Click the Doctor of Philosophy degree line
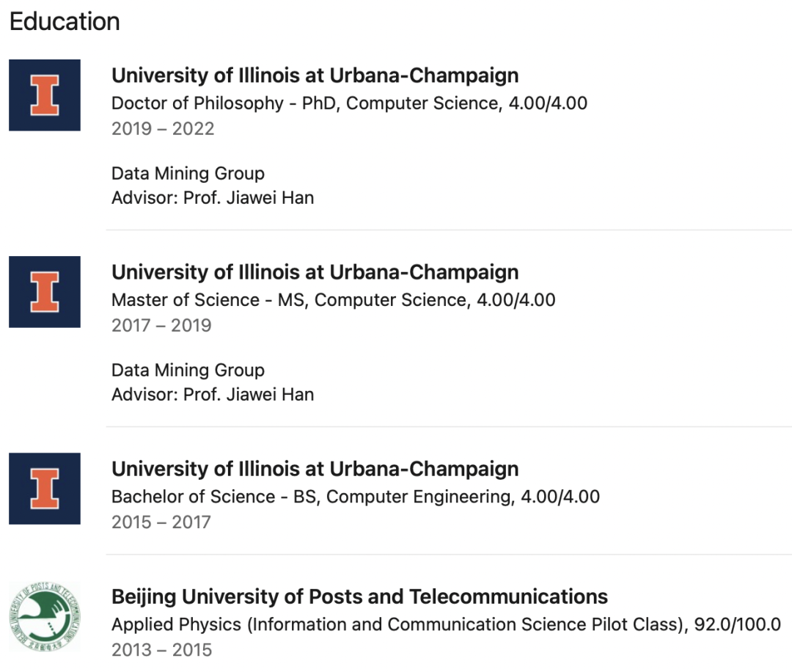Image resolution: width=792 pixels, height=672 pixels. [349, 103]
